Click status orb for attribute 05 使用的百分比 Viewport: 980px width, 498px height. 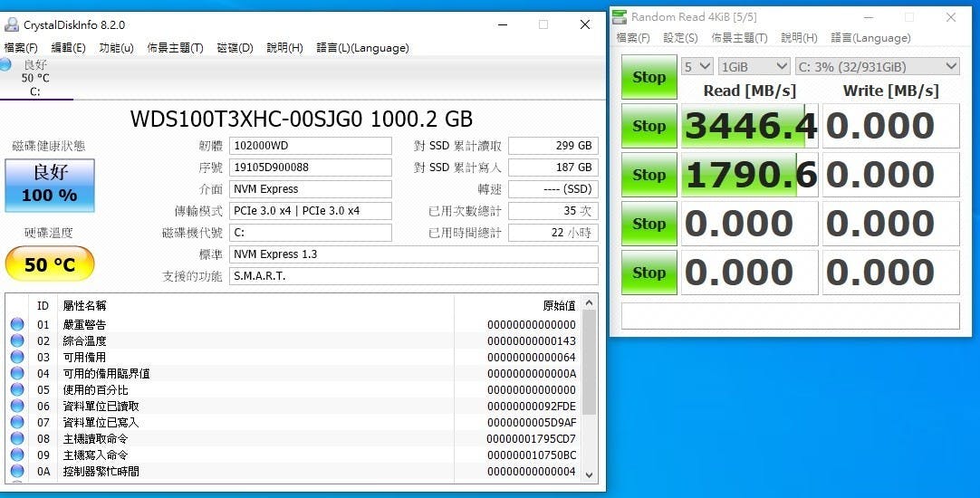17,389
